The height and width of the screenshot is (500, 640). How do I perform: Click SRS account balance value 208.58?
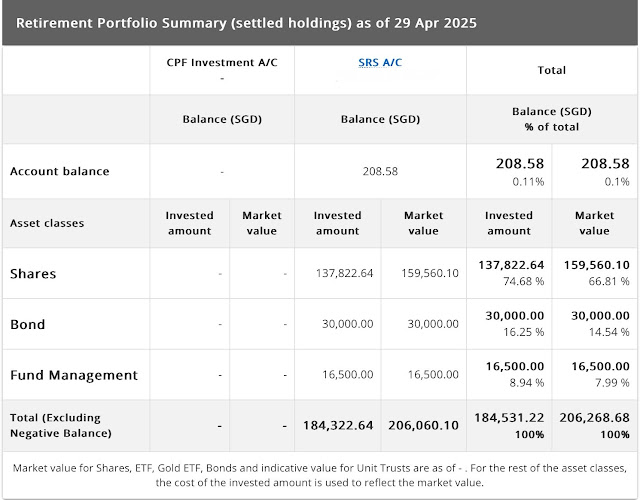(x=380, y=171)
